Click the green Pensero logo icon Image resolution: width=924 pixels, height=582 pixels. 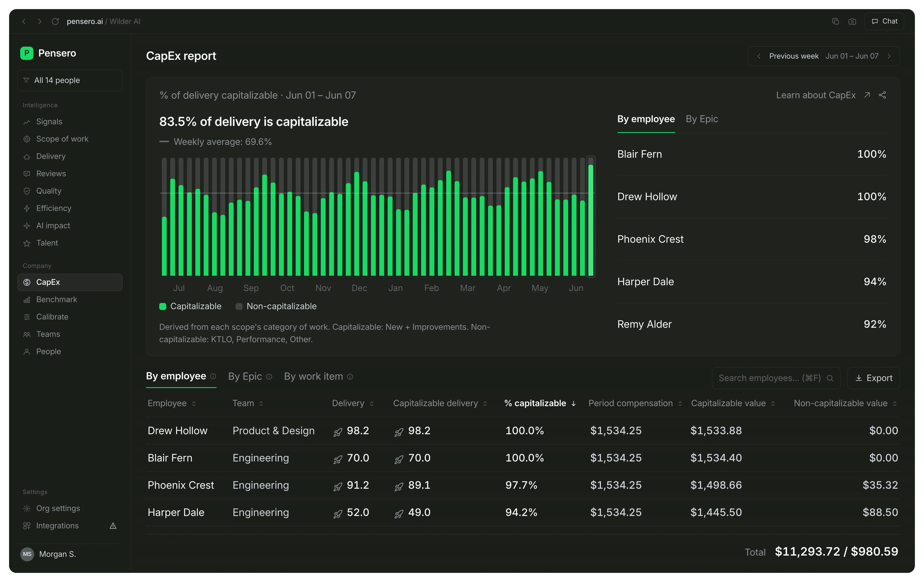click(26, 53)
